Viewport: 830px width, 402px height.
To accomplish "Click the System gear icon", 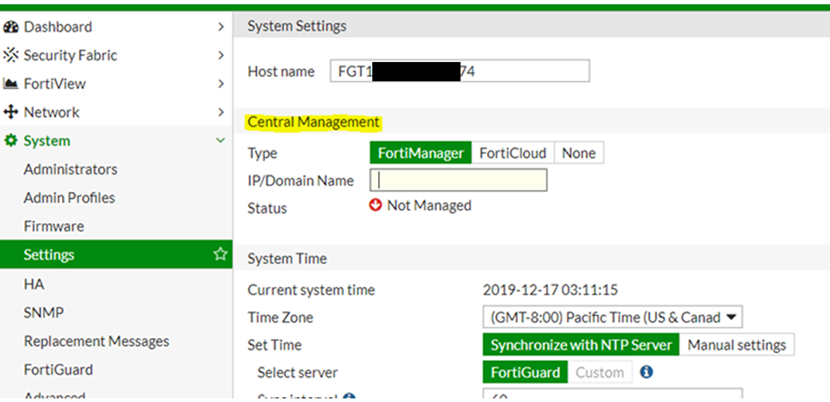I will pos(11,141).
